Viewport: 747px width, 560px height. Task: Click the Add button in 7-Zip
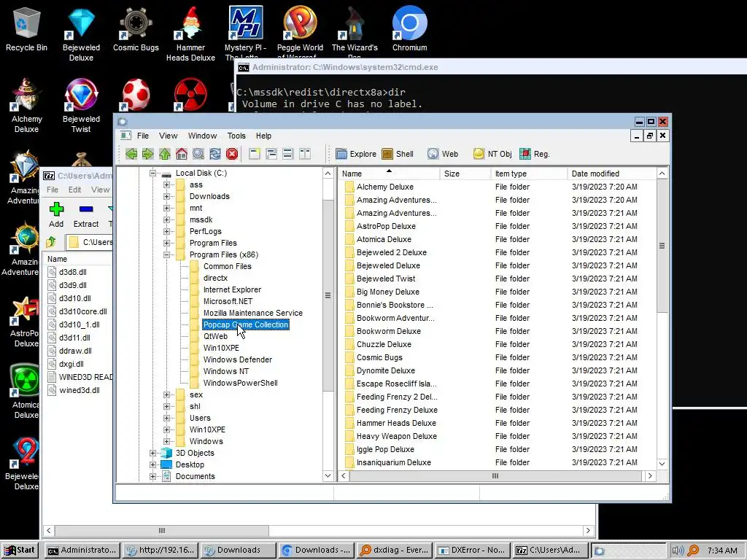click(x=56, y=215)
